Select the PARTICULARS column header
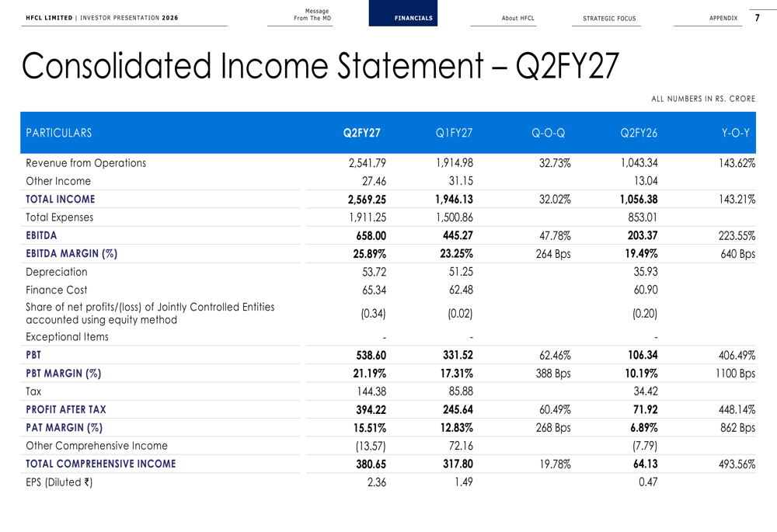The height and width of the screenshot is (532, 777). 58,133
